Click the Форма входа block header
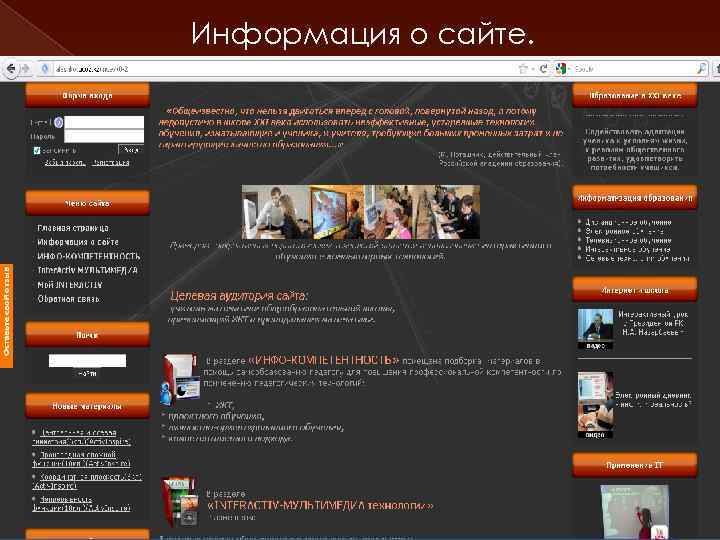720x540 pixels. tap(87, 96)
